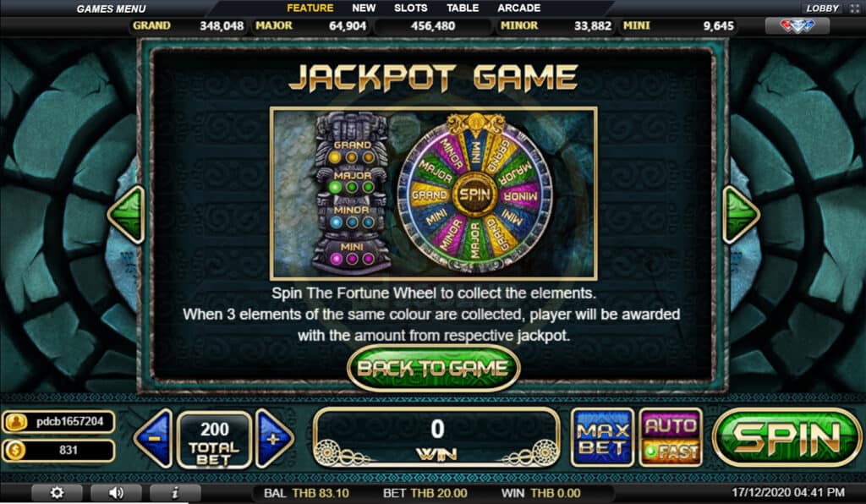
Task: Increase total bet with plus arrow
Action: (274, 439)
